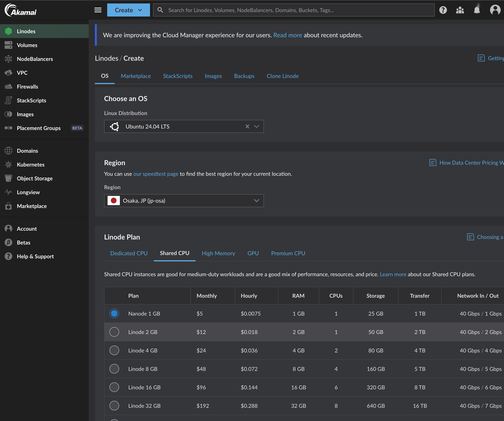Open the community people icon

tap(460, 10)
